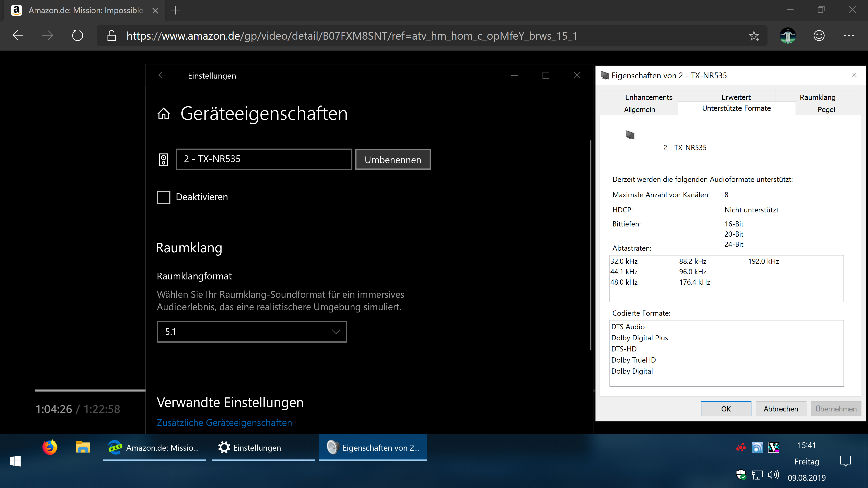Click the browser address bar URL
The width and height of the screenshot is (868, 488).
[352, 36]
